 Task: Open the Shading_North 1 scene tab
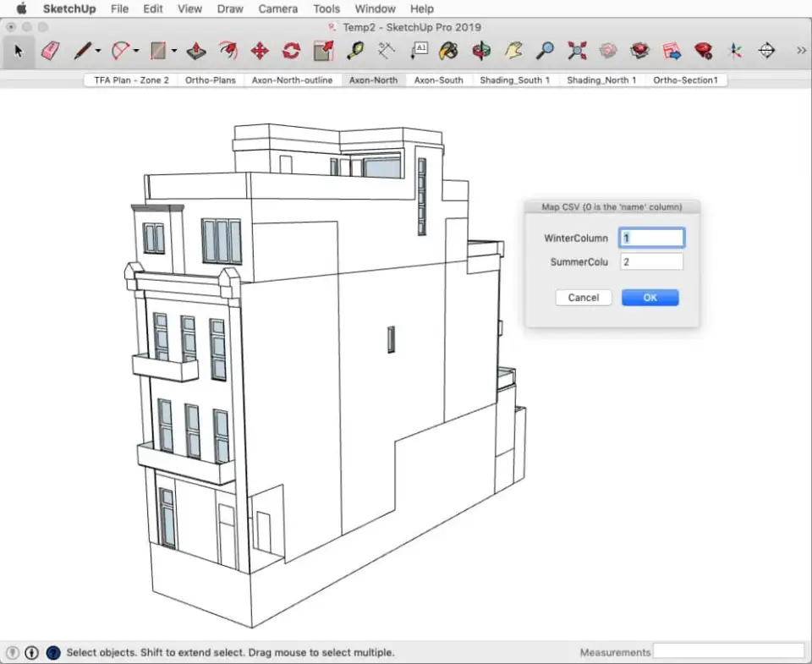601,80
